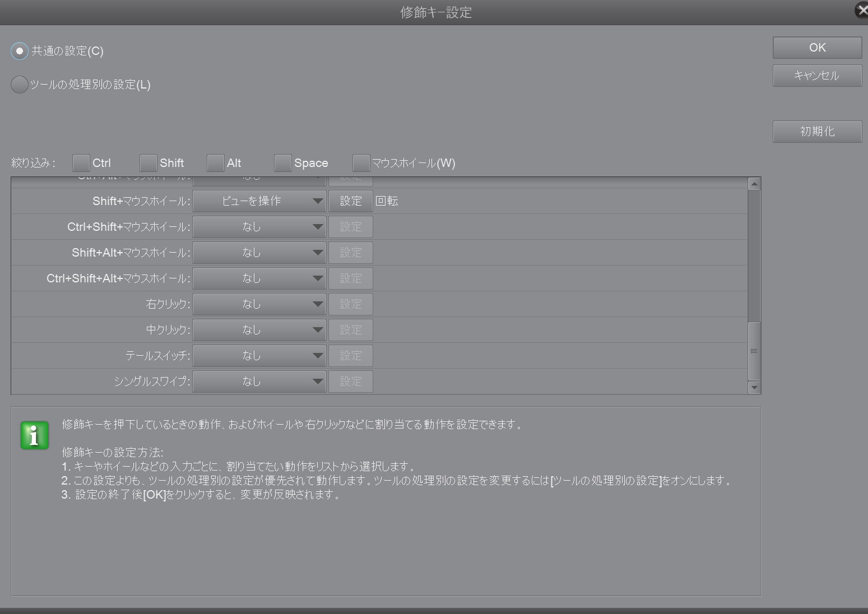The width and height of the screenshot is (868, 614).
Task: Click the list scrollbar thumb
Action: (754, 351)
